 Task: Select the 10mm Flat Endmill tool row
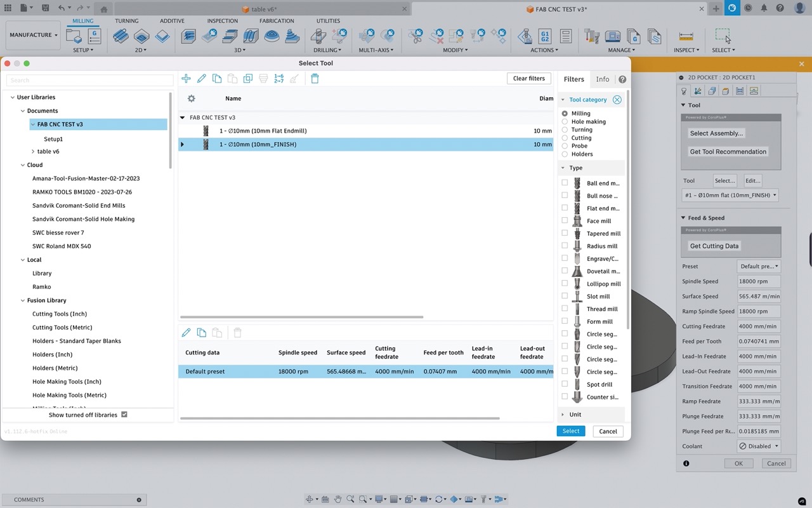366,131
